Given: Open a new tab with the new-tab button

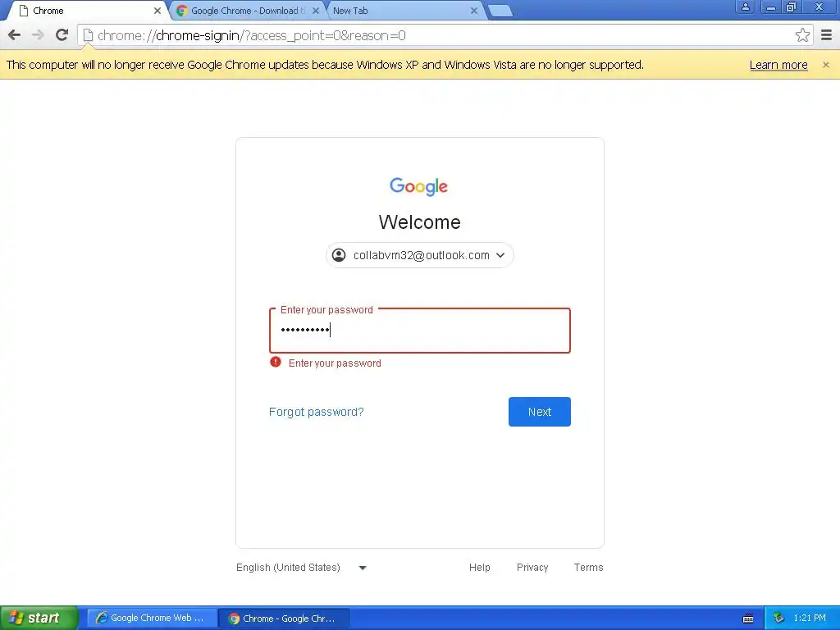Looking at the screenshot, I should pos(501,11).
